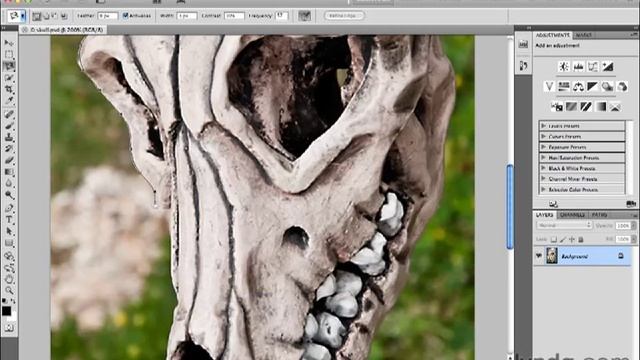Add a Channel Mixer adjustment
This screenshot has height=360, width=640.
click(x=622, y=86)
